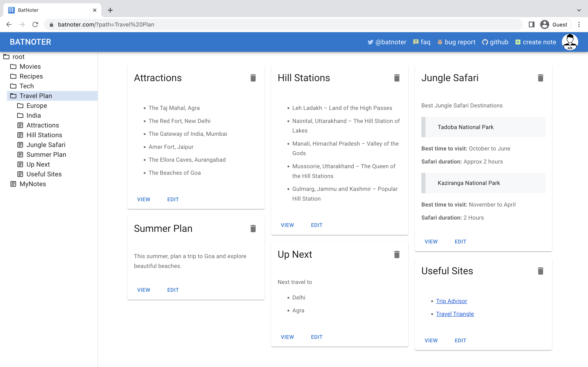This screenshot has height=367, width=588.
Task: Click the delete icon on Jungle Safari card
Action: coord(541,78)
